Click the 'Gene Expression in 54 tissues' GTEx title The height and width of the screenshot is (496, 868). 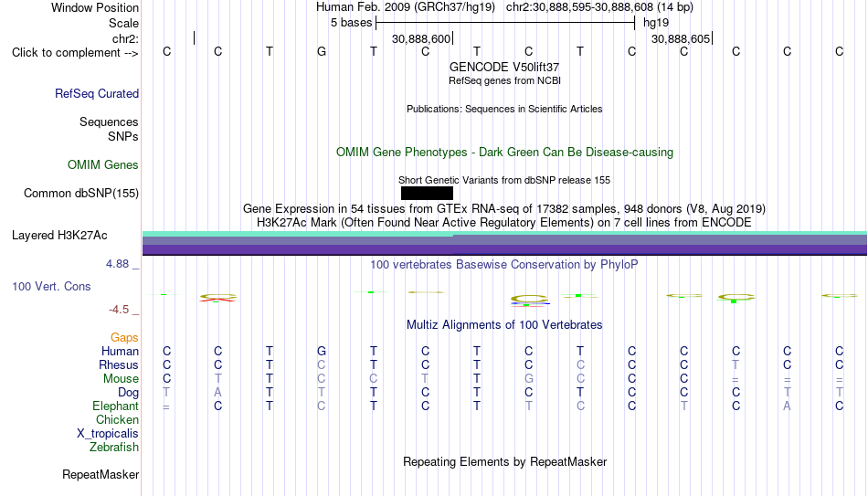tap(504, 208)
